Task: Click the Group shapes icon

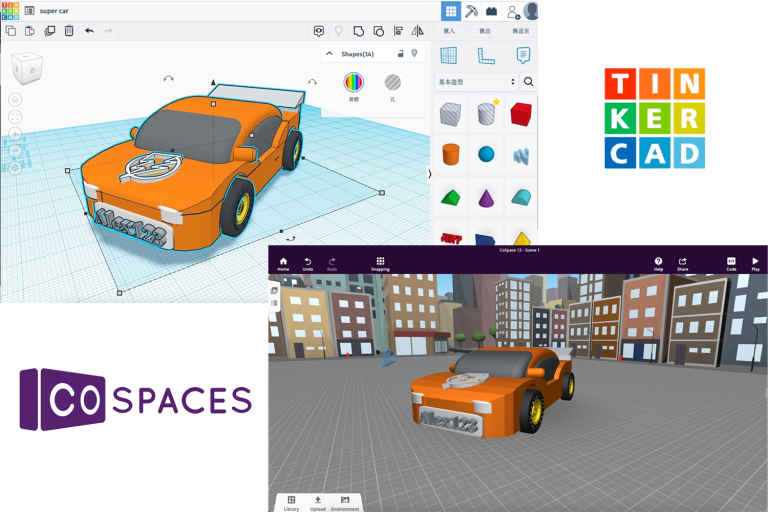Action: 359,31
